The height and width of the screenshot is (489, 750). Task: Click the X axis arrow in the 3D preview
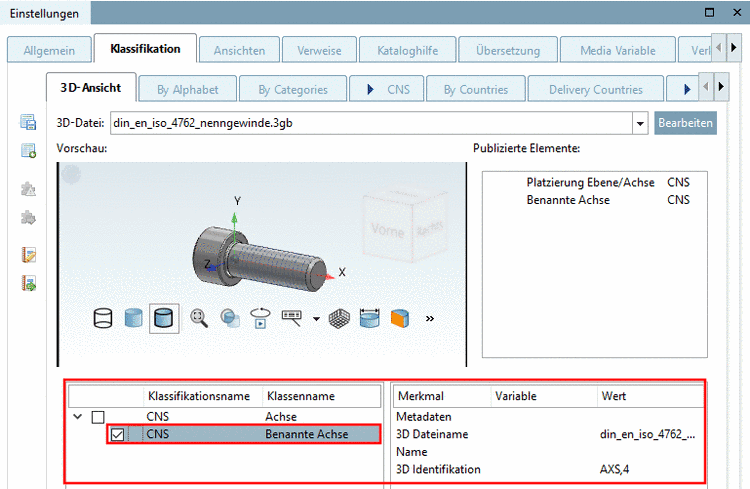328,277
